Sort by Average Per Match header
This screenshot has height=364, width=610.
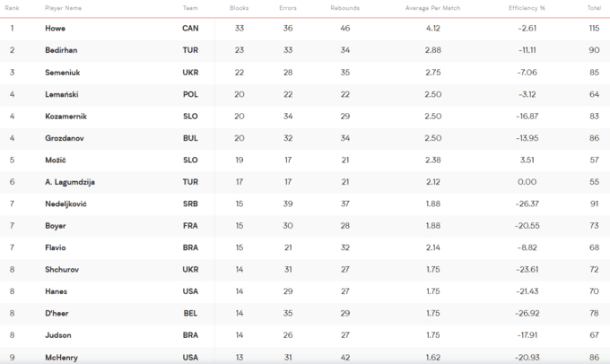432,8
